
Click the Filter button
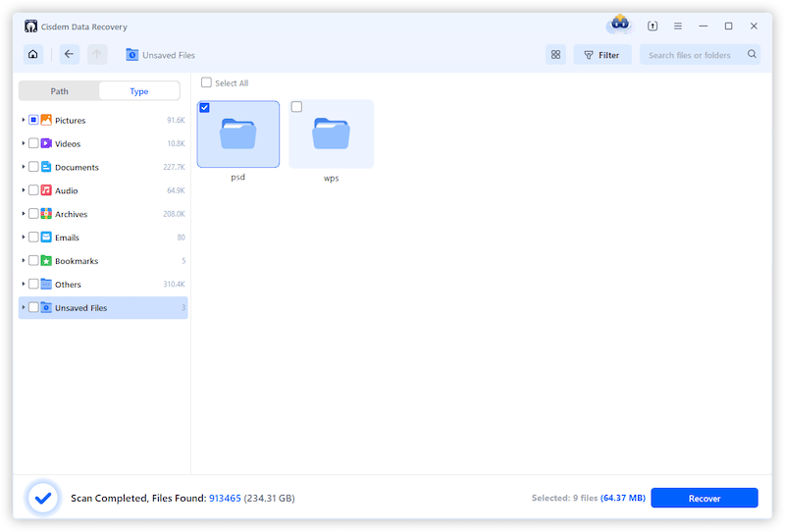[602, 55]
